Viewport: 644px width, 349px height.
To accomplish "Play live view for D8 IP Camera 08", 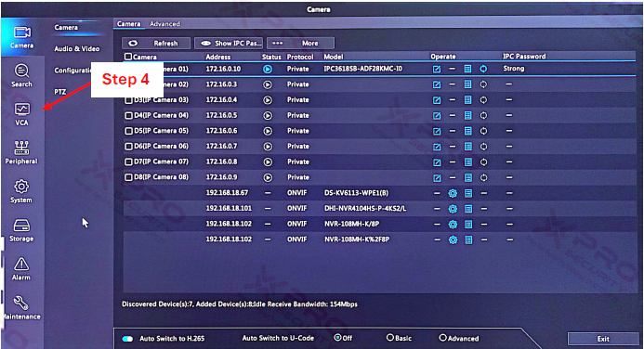I will coord(268,177).
